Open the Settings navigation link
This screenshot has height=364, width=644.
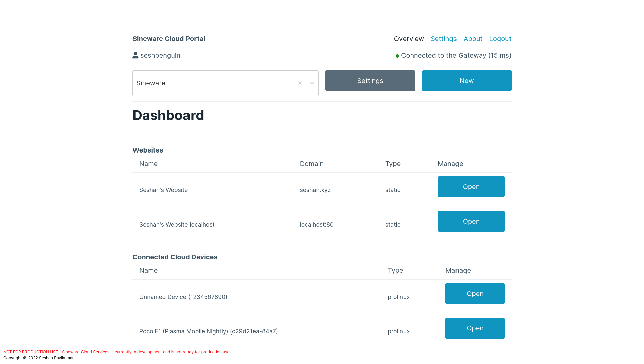(443, 39)
